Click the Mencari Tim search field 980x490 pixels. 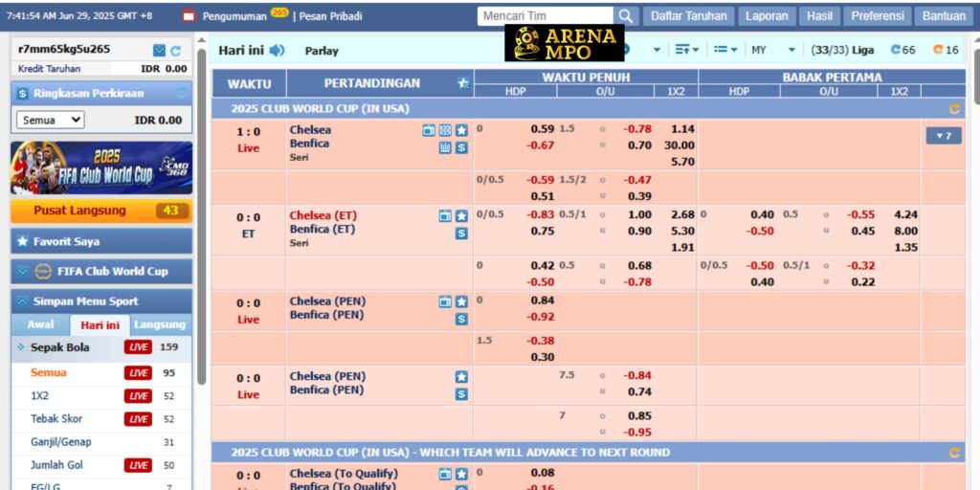click(x=545, y=16)
